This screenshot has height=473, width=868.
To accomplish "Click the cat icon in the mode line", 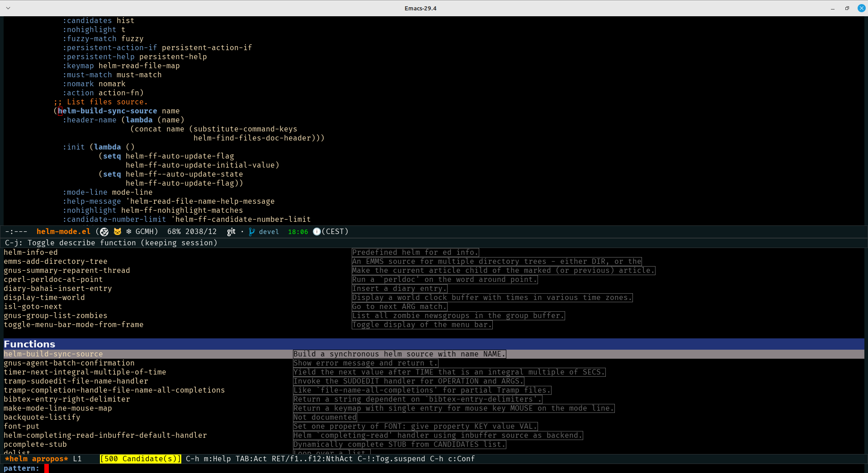I will [x=118, y=232].
